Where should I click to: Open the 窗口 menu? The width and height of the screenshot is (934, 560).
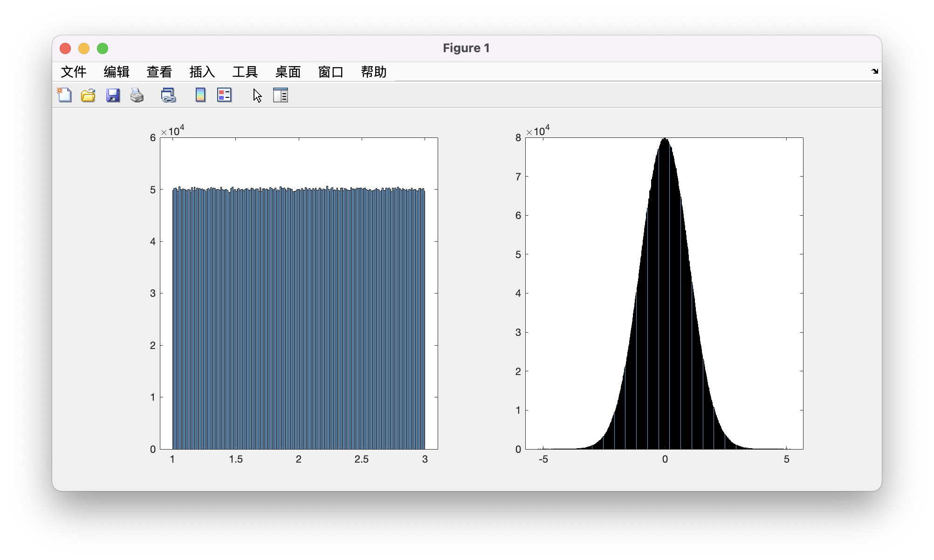(331, 72)
